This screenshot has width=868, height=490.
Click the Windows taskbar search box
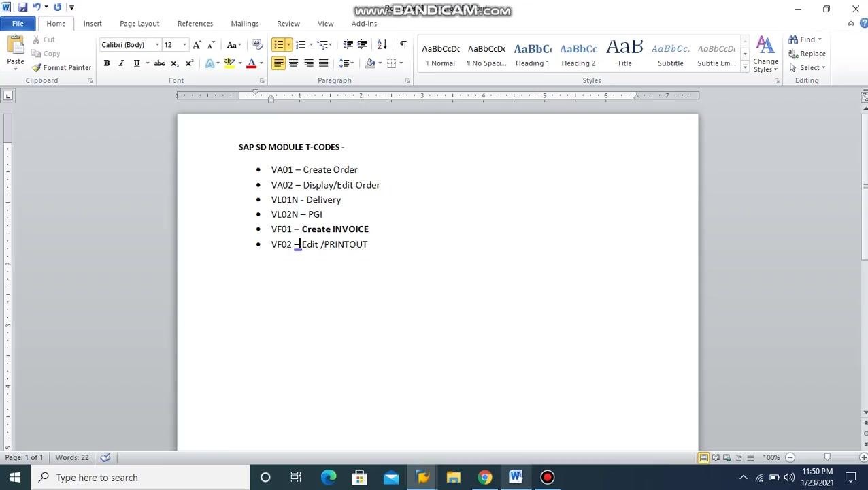pyautogui.click(x=139, y=478)
